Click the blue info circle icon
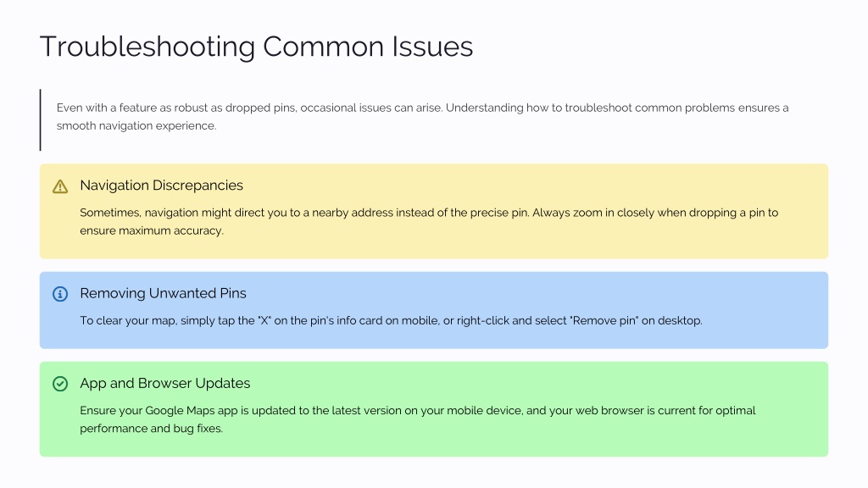The width and height of the screenshot is (868, 488). point(60,294)
